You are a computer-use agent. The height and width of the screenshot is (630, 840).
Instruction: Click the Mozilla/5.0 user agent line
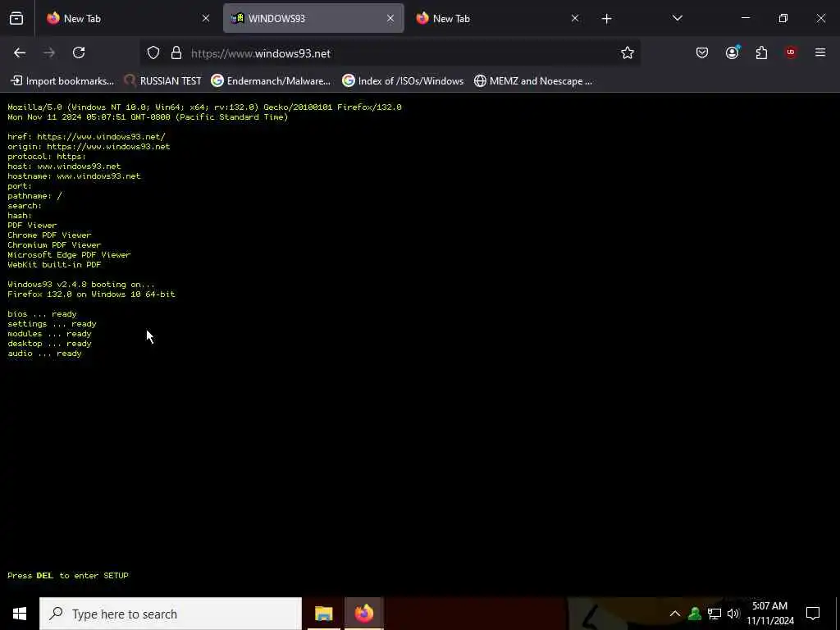tap(204, 107)
